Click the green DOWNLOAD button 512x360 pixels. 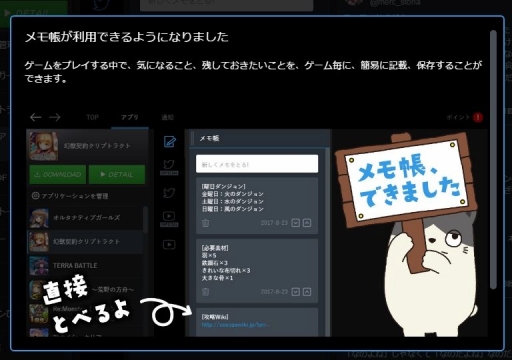coord(58,174)
